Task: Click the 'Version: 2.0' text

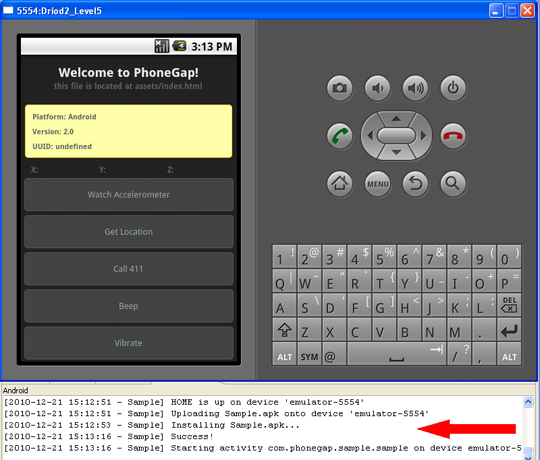Action: (x=53, y=132)
